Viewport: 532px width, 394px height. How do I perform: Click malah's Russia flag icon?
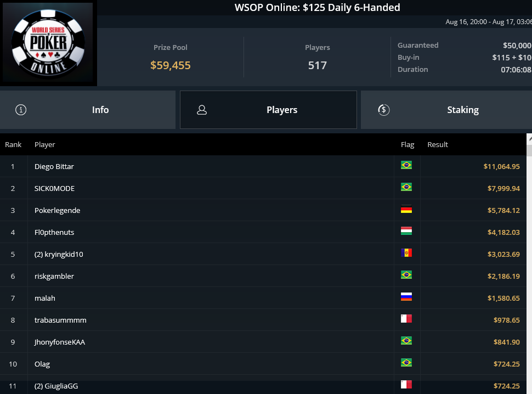point(406,297)
